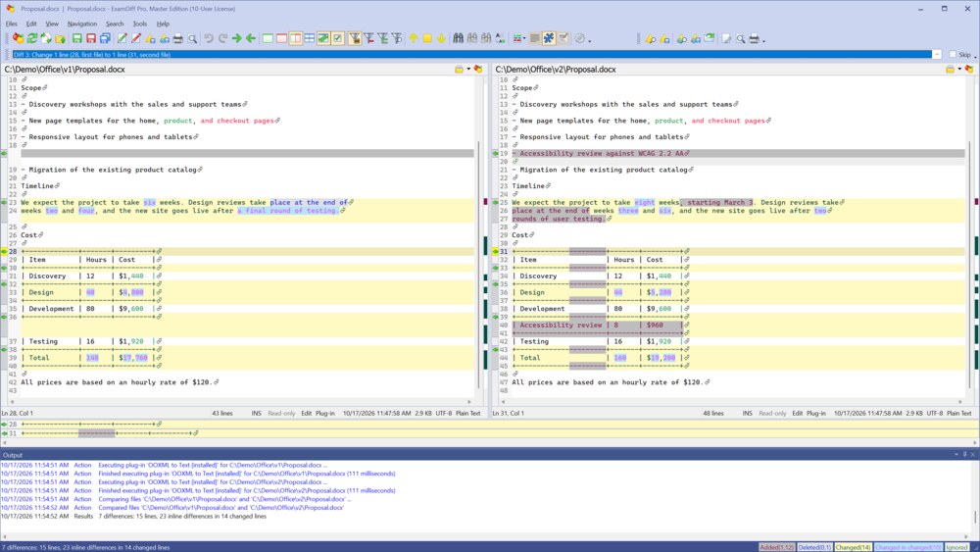Viewport: 980px width, 552px height.
Task: Click Plug-in in right pane status bar
Action: 816,413
